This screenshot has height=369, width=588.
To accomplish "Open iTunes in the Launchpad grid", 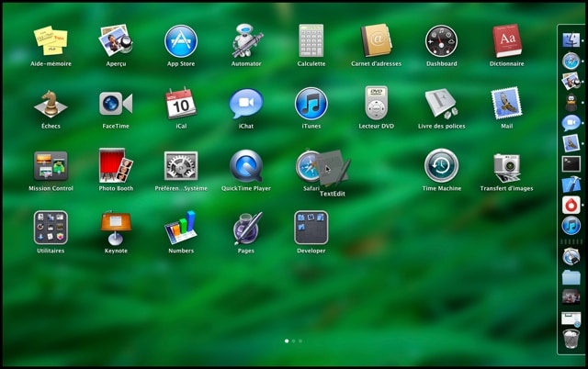I will (x=311, y=104).
